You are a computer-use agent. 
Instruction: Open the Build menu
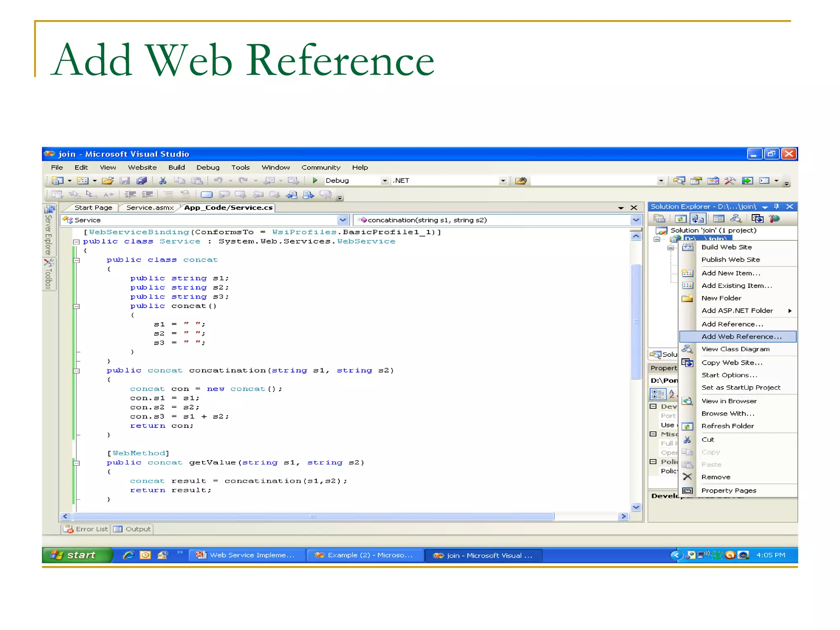[176, 167]
